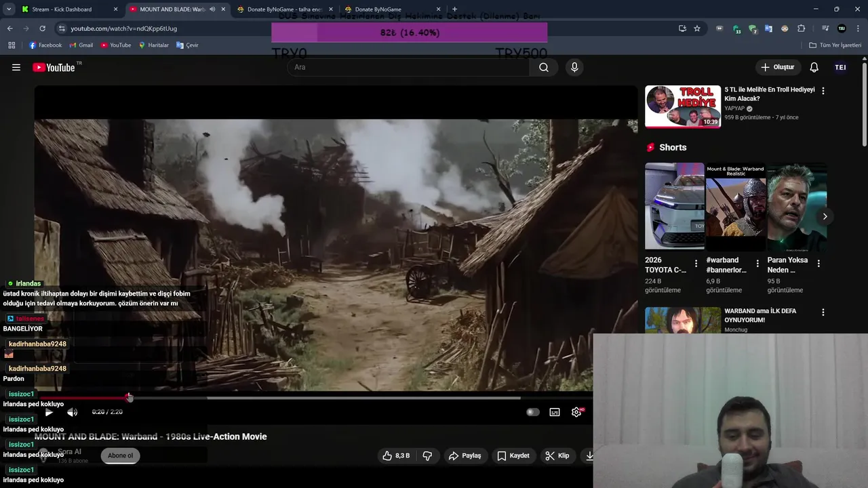868x488 pixels.
Task: Subscribe with Abone ol button
Action: coord(120,455)
